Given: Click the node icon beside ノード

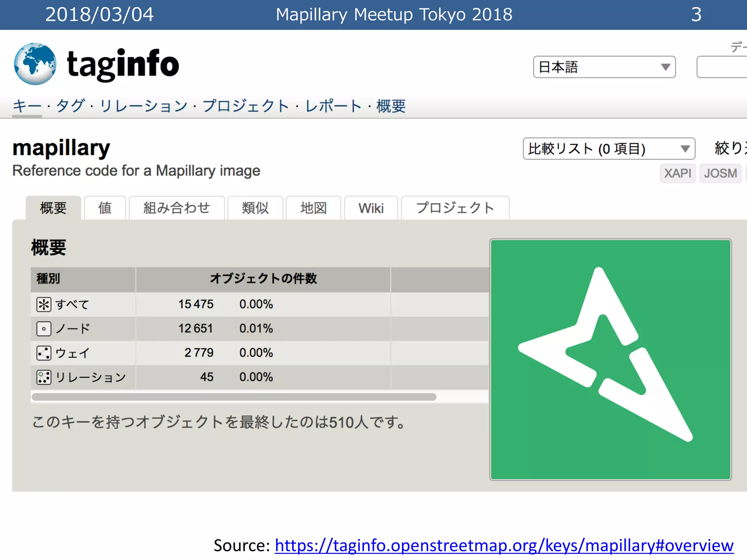Looking at the screenshot, I should [x=44, y=328].
